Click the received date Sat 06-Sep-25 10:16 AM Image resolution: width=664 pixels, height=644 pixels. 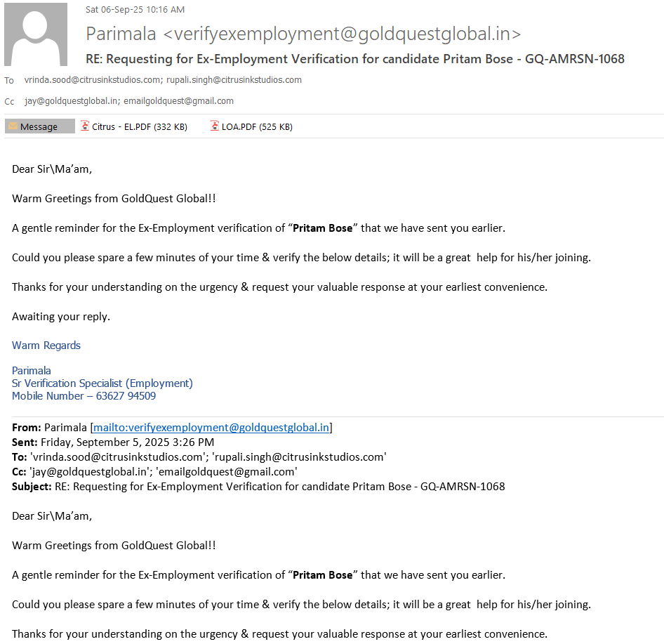[135, 10]
